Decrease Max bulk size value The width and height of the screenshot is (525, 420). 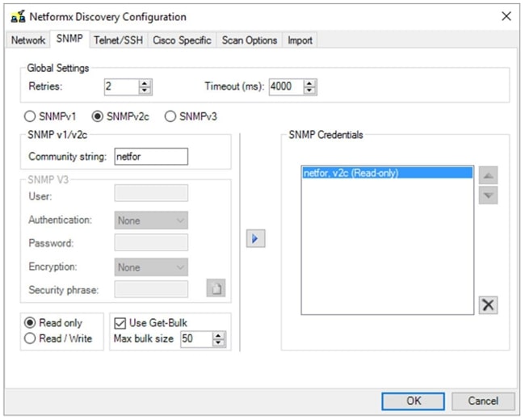219,342
